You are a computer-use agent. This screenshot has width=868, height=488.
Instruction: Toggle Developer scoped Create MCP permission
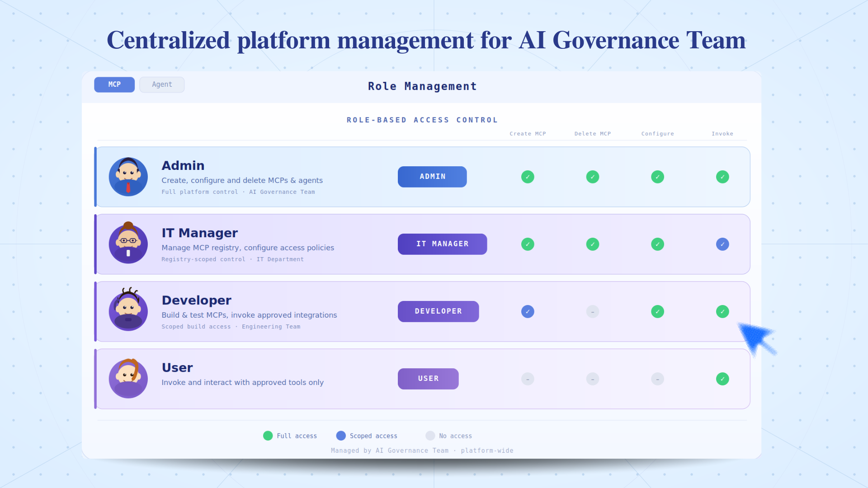[x=528, y=311]
